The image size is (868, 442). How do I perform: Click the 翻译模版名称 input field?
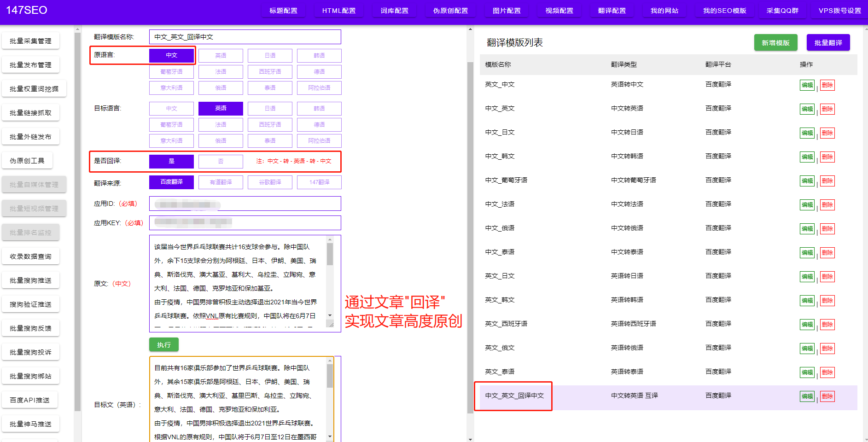point(245,37)
